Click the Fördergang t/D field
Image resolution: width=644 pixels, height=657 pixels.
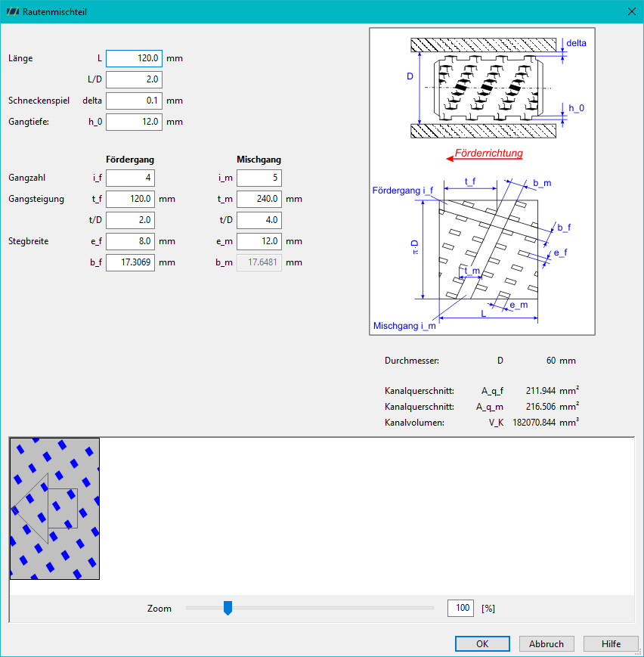pyautogui.click(x=130, y=220)
